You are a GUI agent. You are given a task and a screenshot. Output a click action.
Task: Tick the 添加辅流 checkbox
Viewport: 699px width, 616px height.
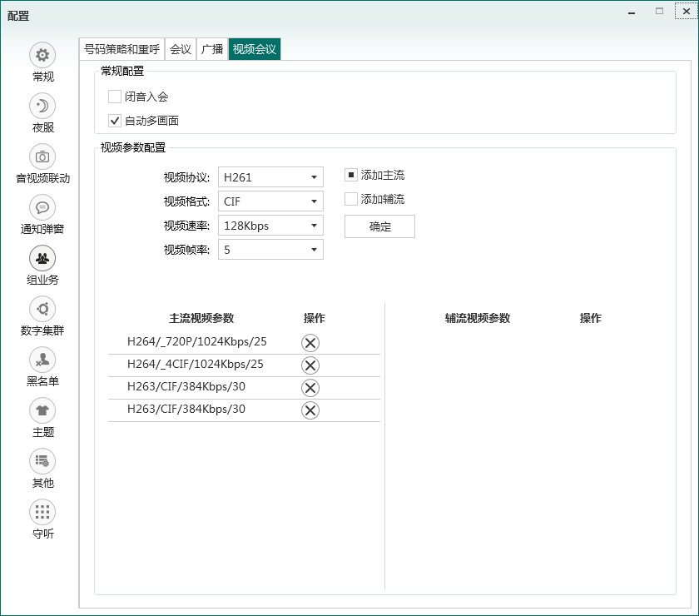pyautogui.click(x=351, y=200)
